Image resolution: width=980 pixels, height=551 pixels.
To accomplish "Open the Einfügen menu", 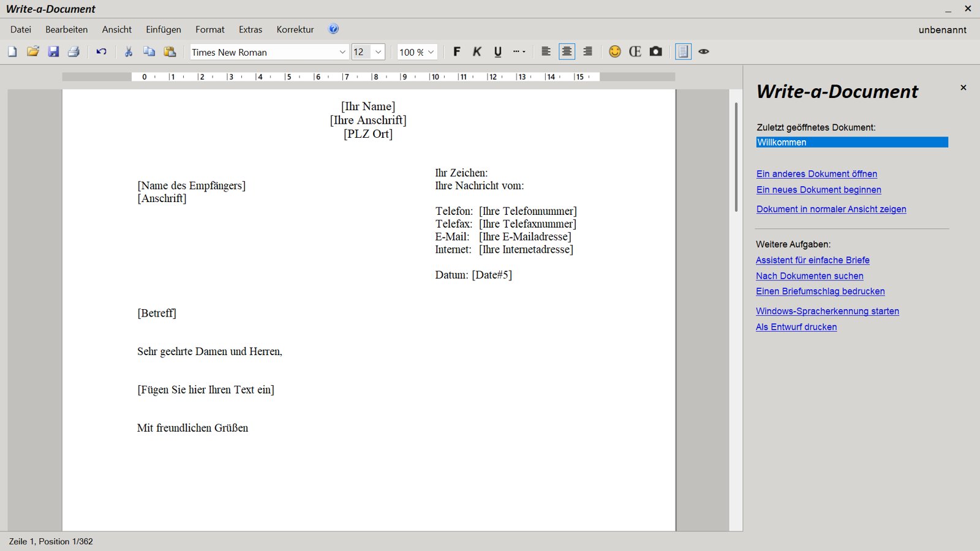I will (164, 29).
